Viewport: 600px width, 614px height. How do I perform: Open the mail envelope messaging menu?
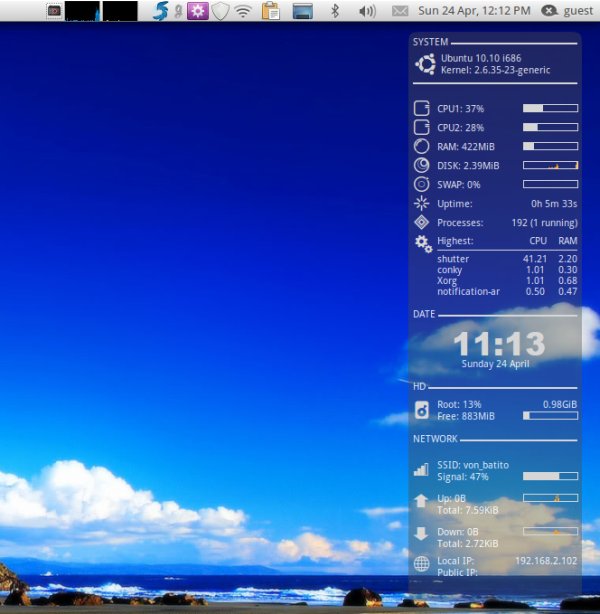pos(400,11)
